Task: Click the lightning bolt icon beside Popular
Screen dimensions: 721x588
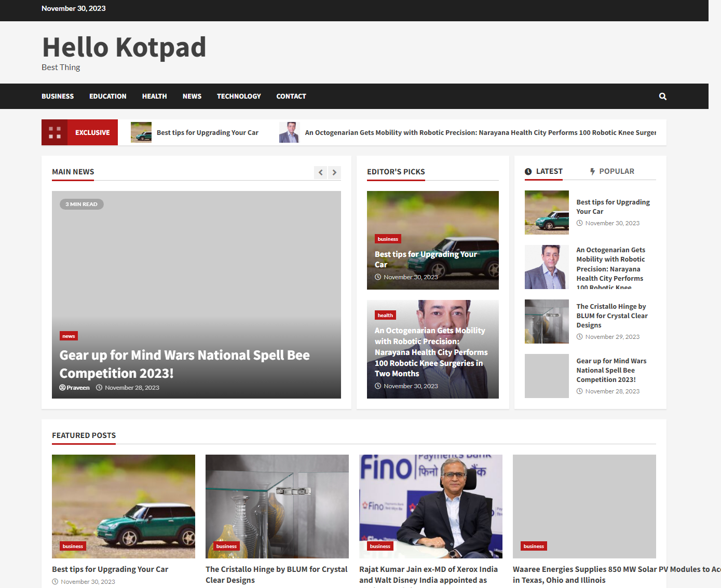Action: (592, 172)
